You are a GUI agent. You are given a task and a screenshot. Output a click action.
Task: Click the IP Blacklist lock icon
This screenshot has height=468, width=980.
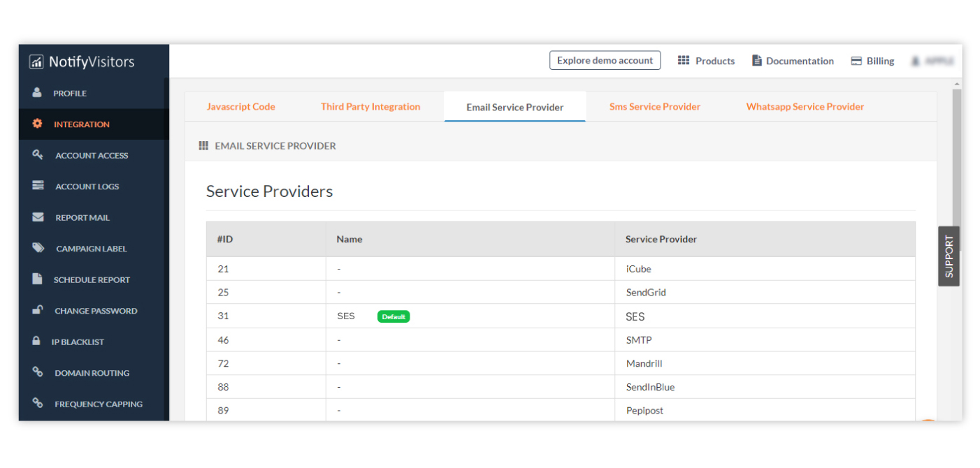pos(36,341)
